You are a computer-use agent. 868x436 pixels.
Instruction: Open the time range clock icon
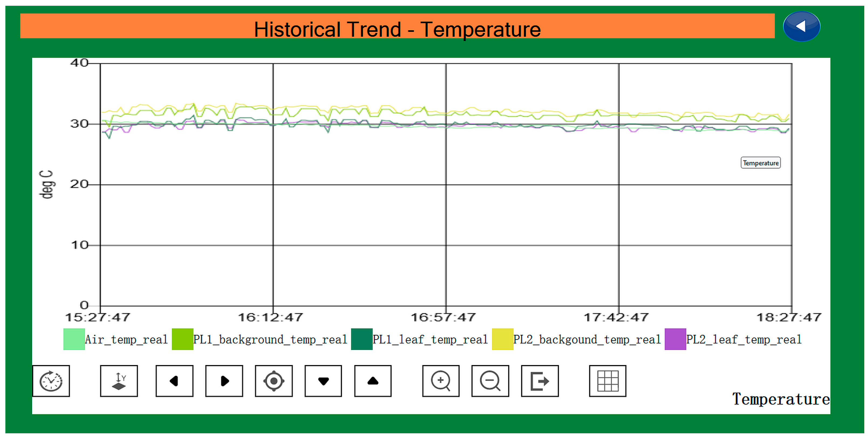[x=51, y=381]
